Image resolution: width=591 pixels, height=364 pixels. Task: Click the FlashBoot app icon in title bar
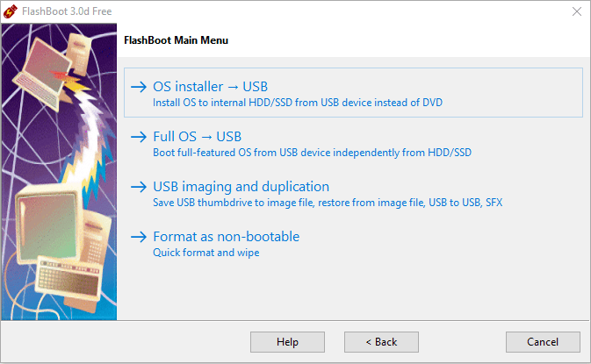point(11,11)
